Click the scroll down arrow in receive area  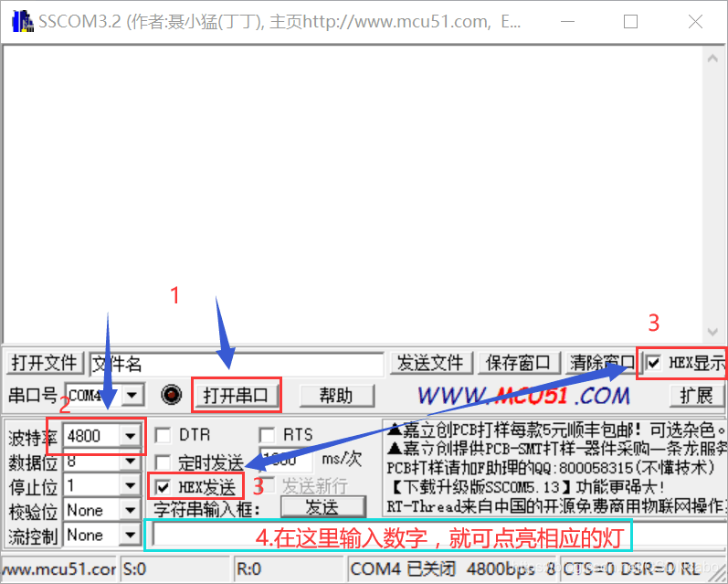tap(712, 332)
